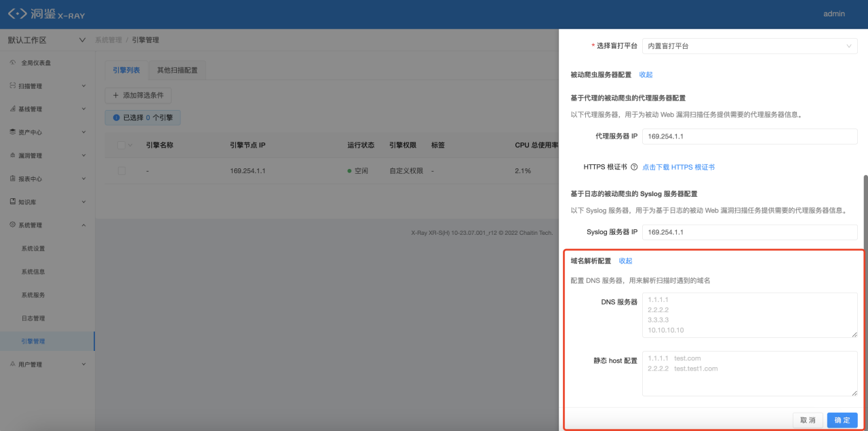Screen dimensions: 868x431
Task: Click the 资产中心 layers icon
Action: coord(13,132)
